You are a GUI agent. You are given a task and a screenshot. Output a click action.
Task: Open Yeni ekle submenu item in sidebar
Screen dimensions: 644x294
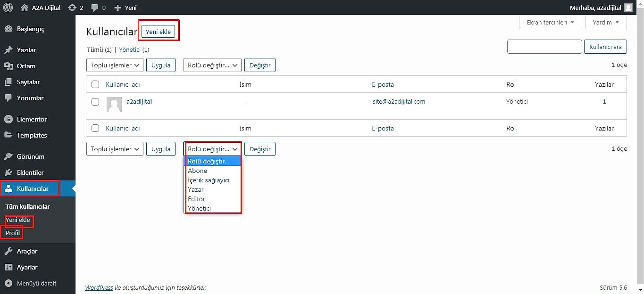click(18, 220)
